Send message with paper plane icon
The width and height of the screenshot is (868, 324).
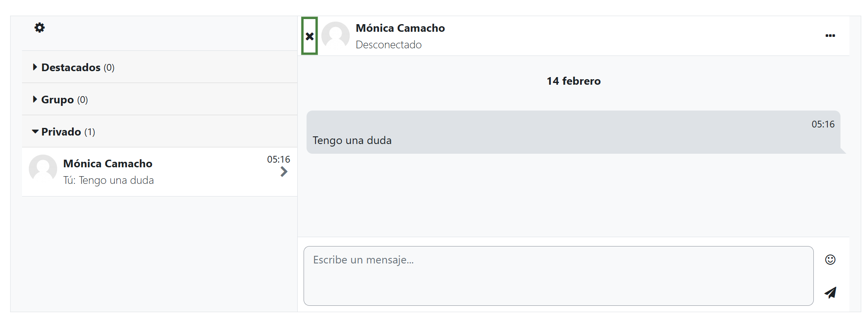(x=830, y=293)
